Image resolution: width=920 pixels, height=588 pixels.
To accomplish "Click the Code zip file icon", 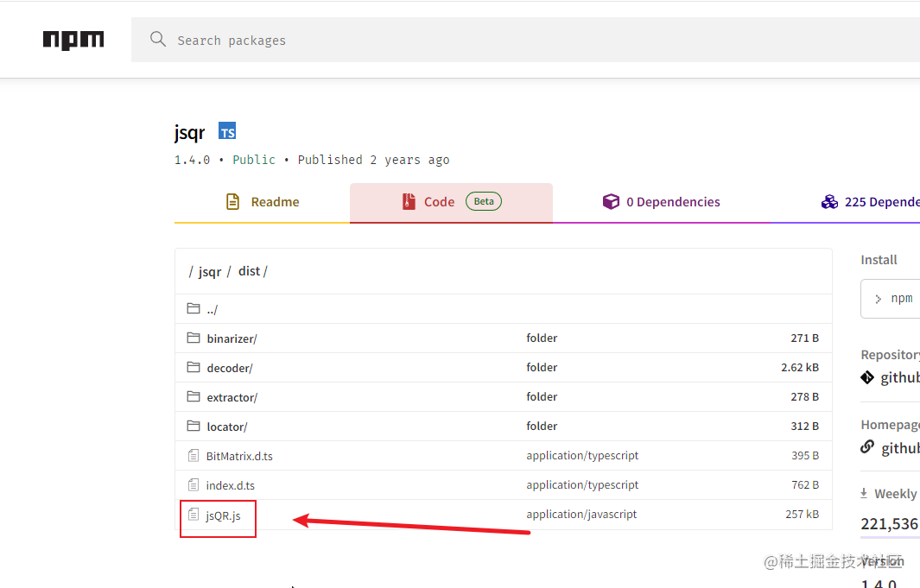I will tap(409, 202).
